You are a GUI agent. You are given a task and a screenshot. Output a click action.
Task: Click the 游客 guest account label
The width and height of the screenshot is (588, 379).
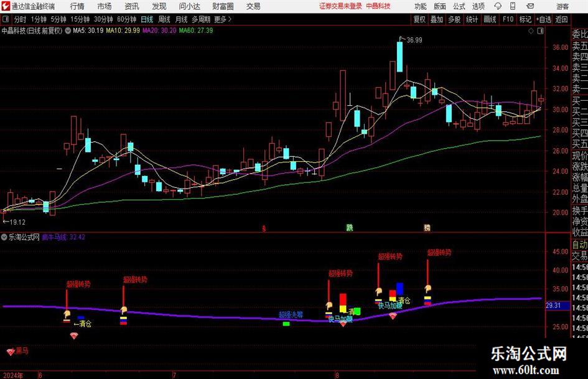point(562,6)
